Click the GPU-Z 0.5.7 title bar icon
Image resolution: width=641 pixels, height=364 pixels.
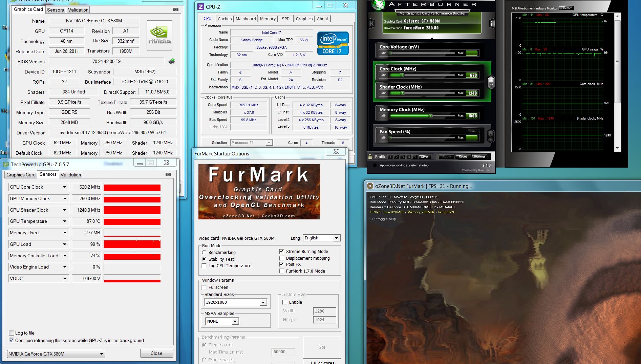coord(6,165)
